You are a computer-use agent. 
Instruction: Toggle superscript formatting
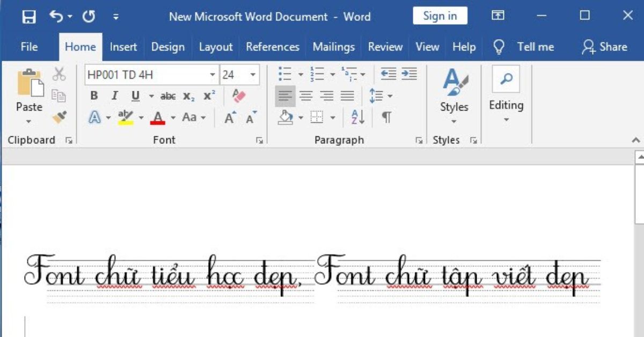tap(209, 96)
